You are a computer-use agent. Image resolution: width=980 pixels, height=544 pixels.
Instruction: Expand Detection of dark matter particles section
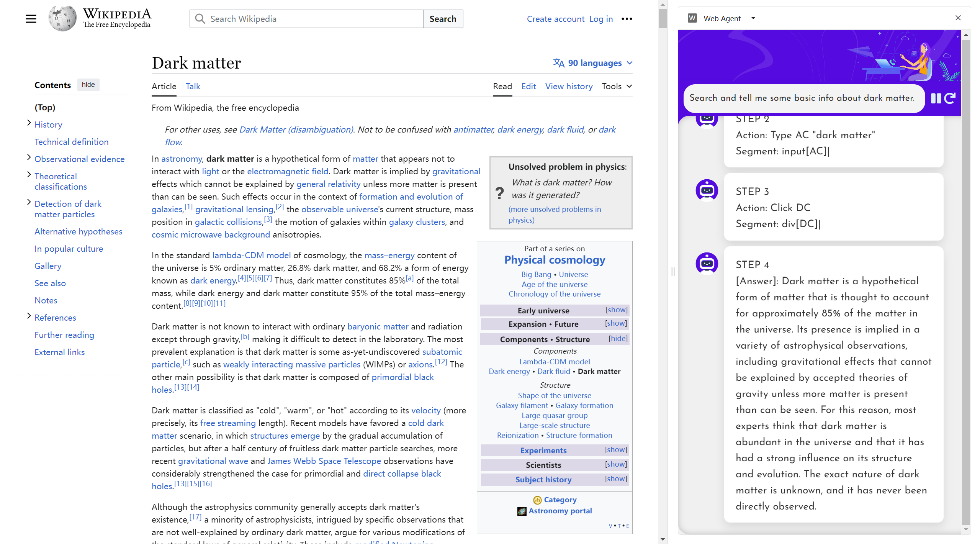29,202
